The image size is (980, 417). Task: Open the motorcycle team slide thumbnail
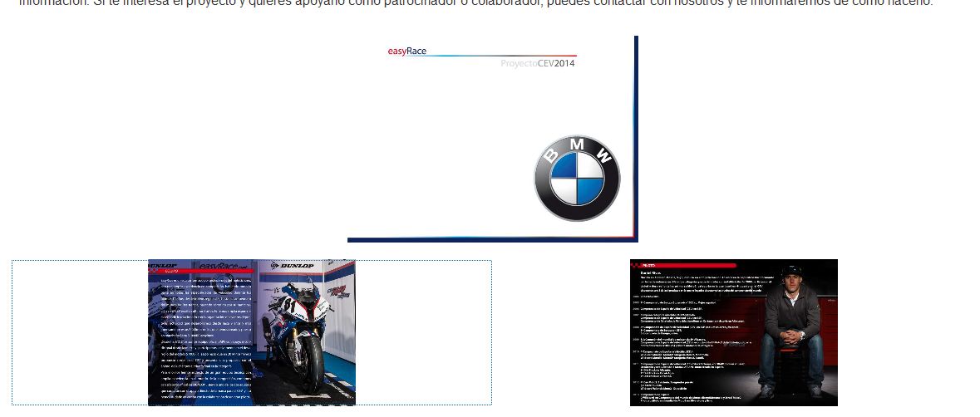pos(252,333)
